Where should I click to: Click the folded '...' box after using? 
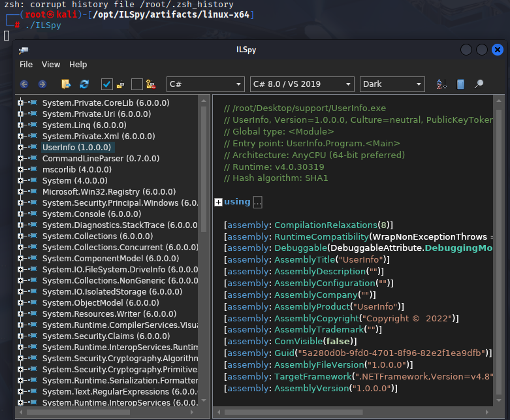[x=257, y=202]
